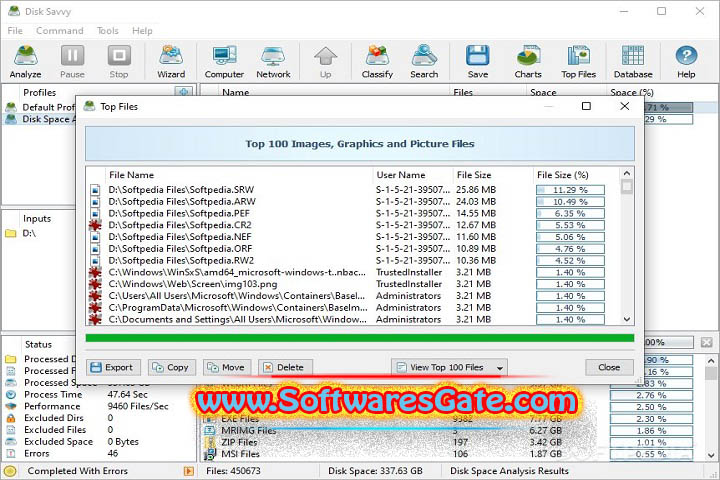Image resolution: width=720 pixels, height=480 pixels.
Task: Close the Top Files dialog with Close
Action: tap(609, 367)
